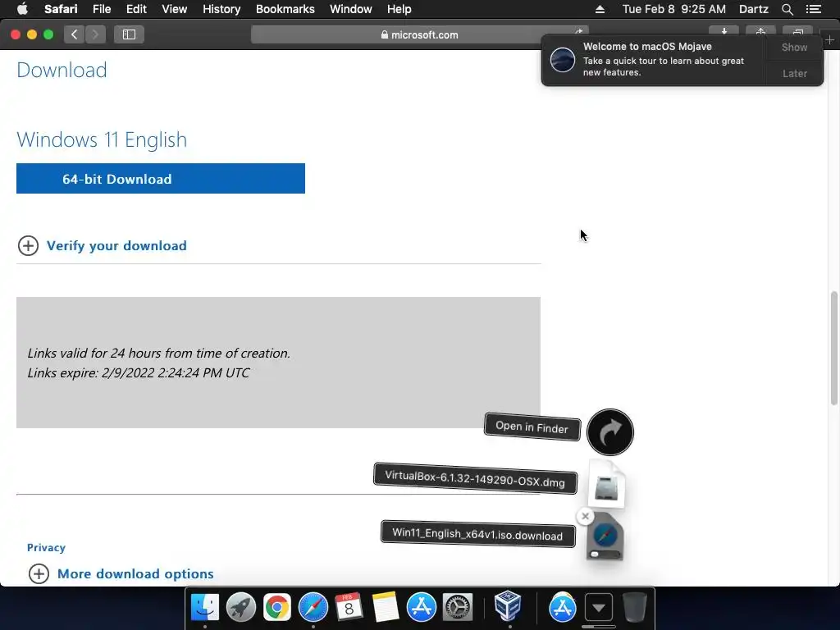840x630 pixels.
Task: Click the page vertical scrollbar
Action: (x=833, y=348)
